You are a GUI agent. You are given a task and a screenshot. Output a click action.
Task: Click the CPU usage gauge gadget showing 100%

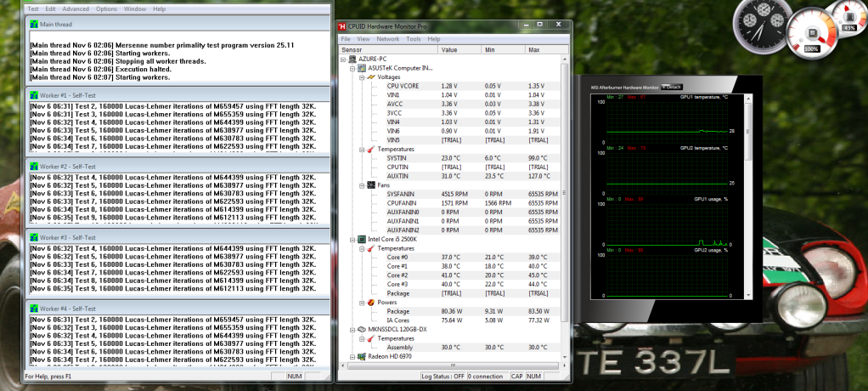[812, 31]
